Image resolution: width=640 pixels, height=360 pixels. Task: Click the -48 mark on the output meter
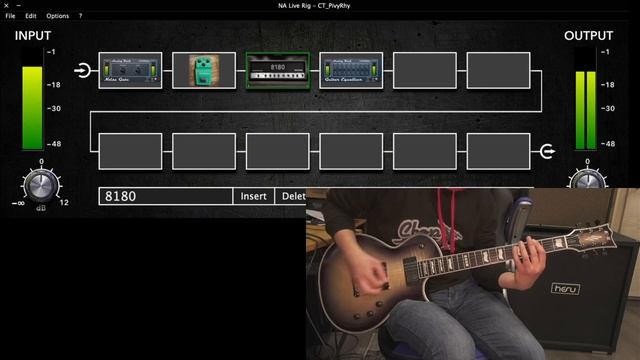(x=608, y=144)
